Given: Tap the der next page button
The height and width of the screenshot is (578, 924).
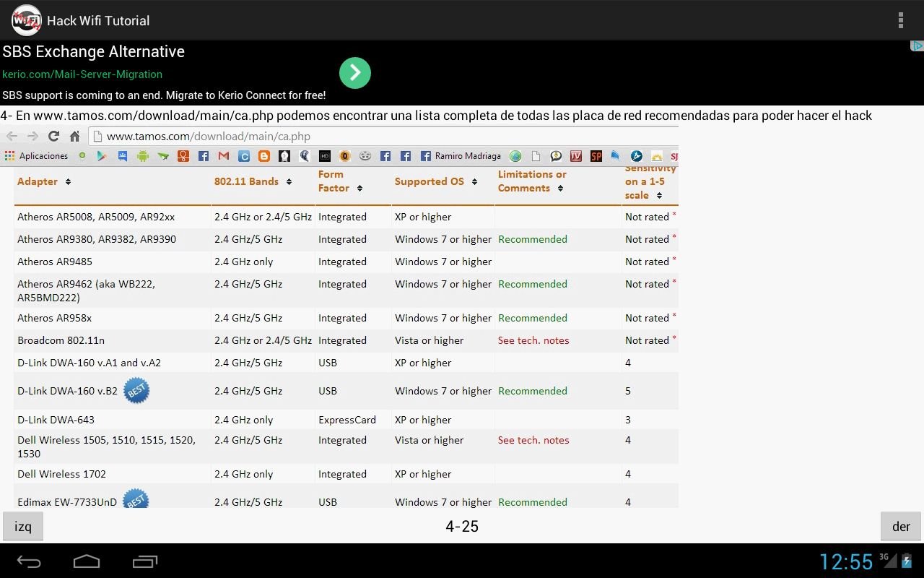Looking at the screenshot, I should [x=901, y=526].
